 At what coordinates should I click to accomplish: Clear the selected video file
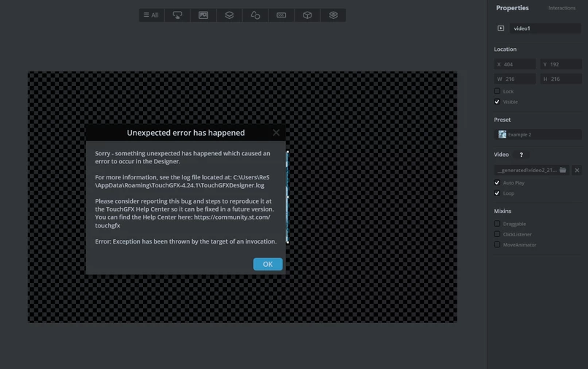point(577,170)
